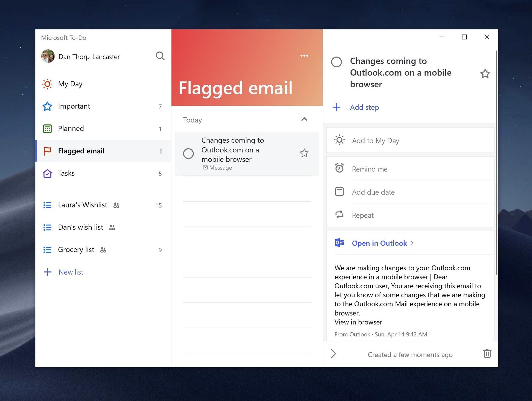This screenshot has height=401, width=532.
Task: Click the Tasks home icon
Action: click(x=47, y=173)
